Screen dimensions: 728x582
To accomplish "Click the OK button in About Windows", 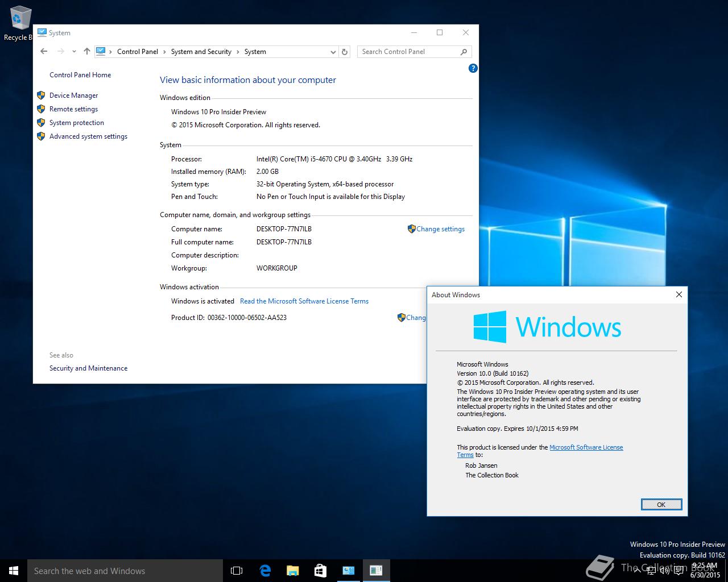I will 661,505.
